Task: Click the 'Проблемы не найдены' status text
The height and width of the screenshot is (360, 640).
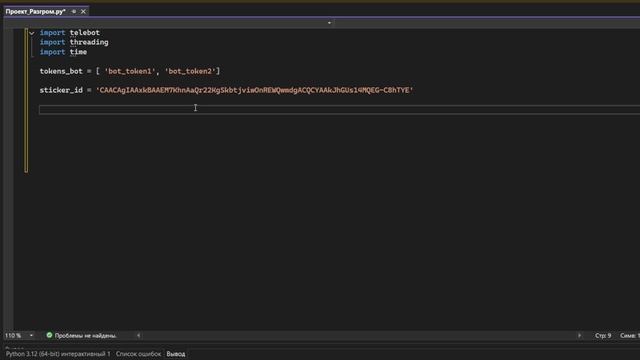Action: click(x=86, y=336)
